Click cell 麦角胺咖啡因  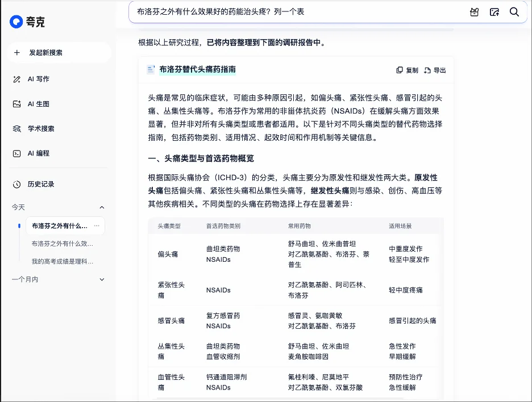pyautogui.click(x=309, y=357)
